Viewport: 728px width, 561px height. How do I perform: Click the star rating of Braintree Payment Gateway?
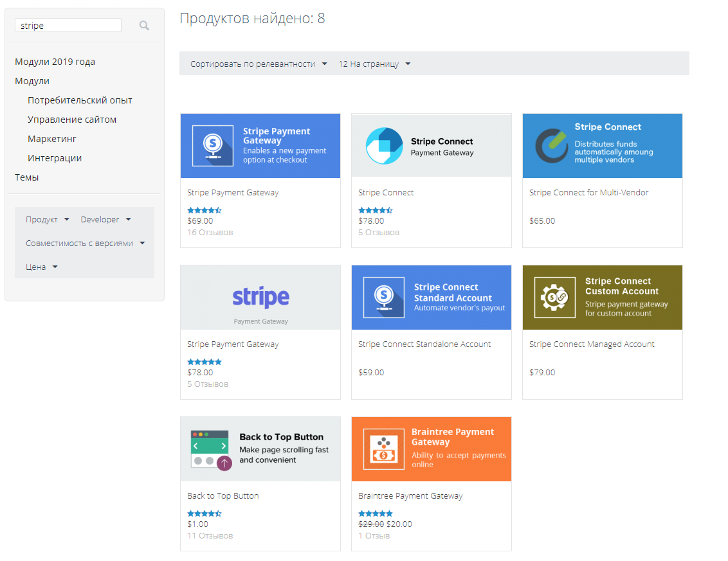pyautogui.click(x=376, y=513)
